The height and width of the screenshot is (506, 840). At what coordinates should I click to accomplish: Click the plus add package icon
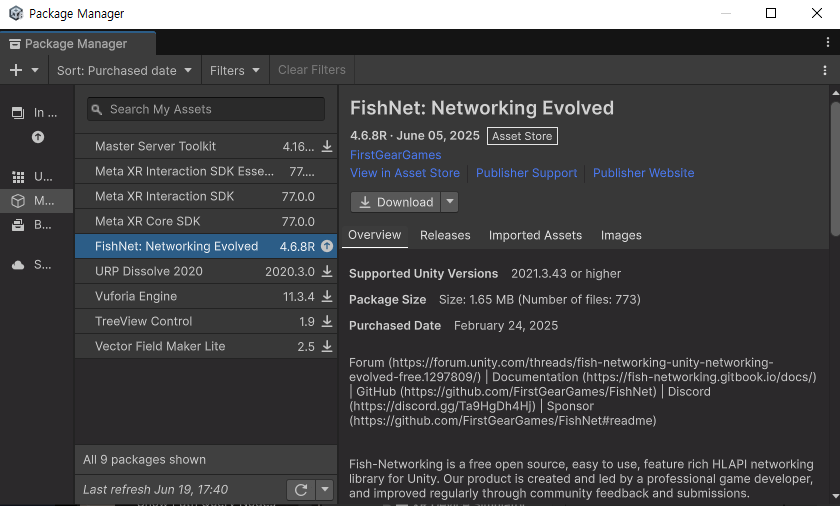click(16, 70)
